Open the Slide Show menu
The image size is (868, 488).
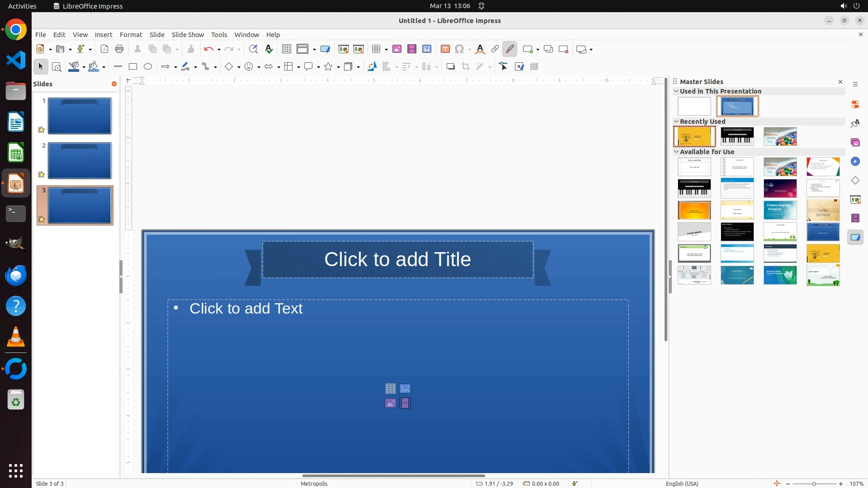click(x=188, y=35)
